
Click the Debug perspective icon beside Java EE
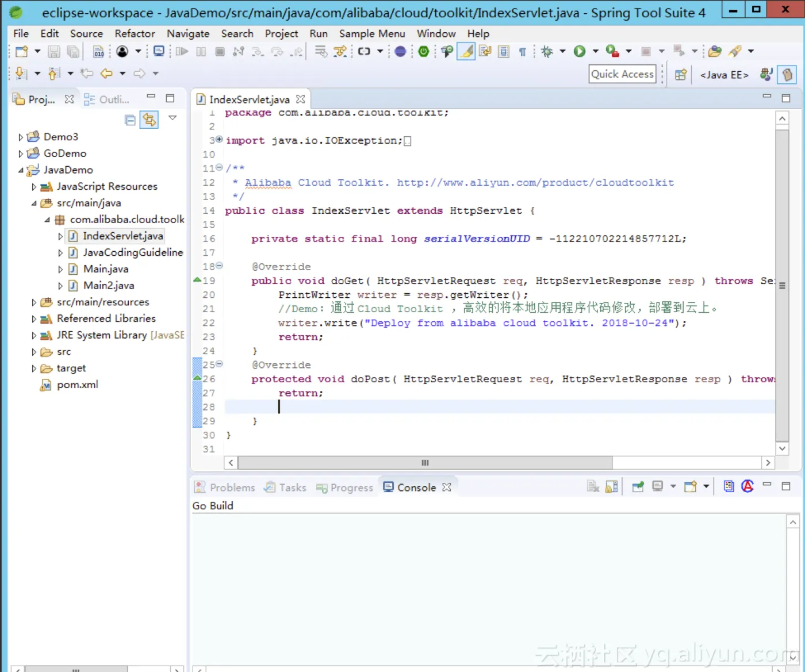766,74
